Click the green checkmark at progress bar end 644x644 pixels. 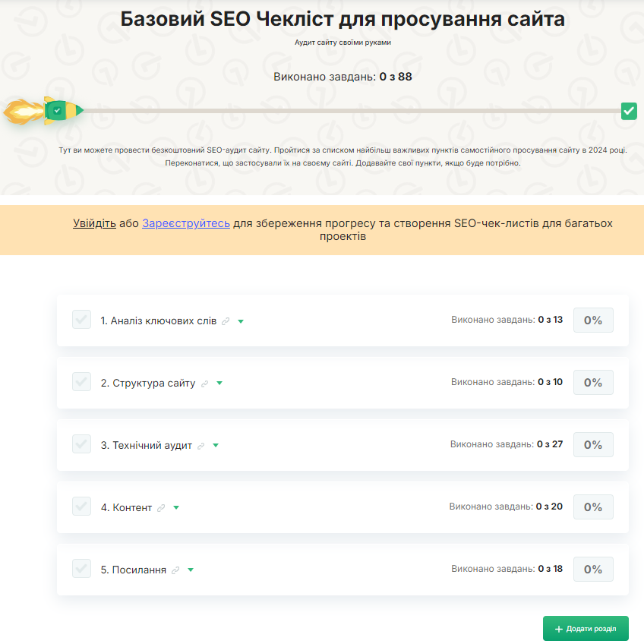(x=629, y=111)
